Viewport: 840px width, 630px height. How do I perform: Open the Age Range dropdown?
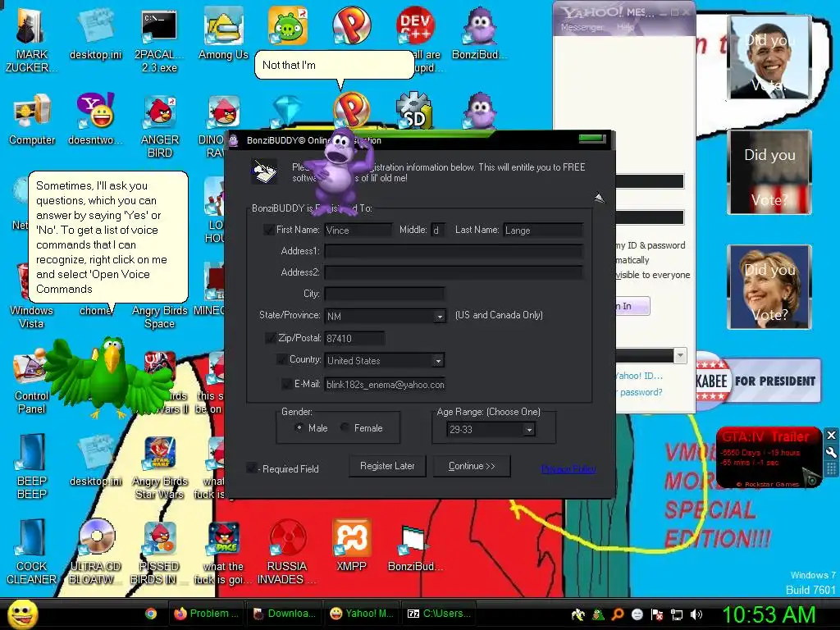click(x=529, y=429)
